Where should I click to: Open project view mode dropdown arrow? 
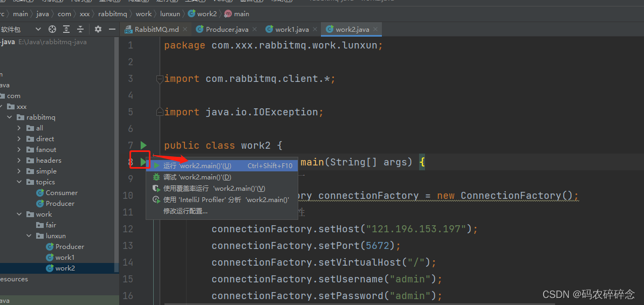pos(38,29)
